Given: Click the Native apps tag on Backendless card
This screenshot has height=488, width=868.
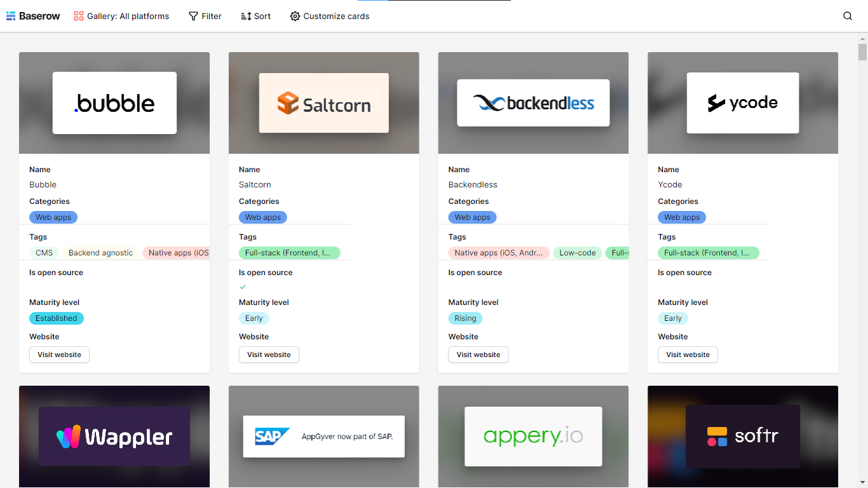Looking at the screenshot, I should click(x=499, y=253).
